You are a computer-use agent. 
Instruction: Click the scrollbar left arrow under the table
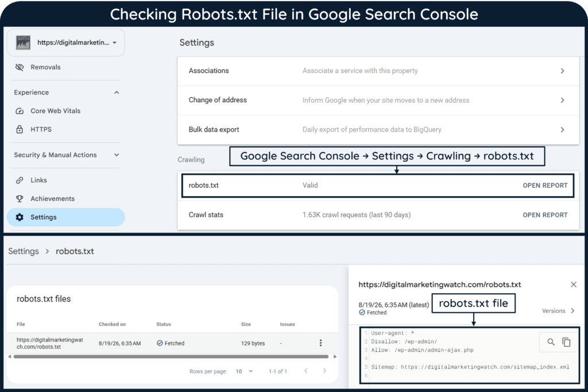9,357
